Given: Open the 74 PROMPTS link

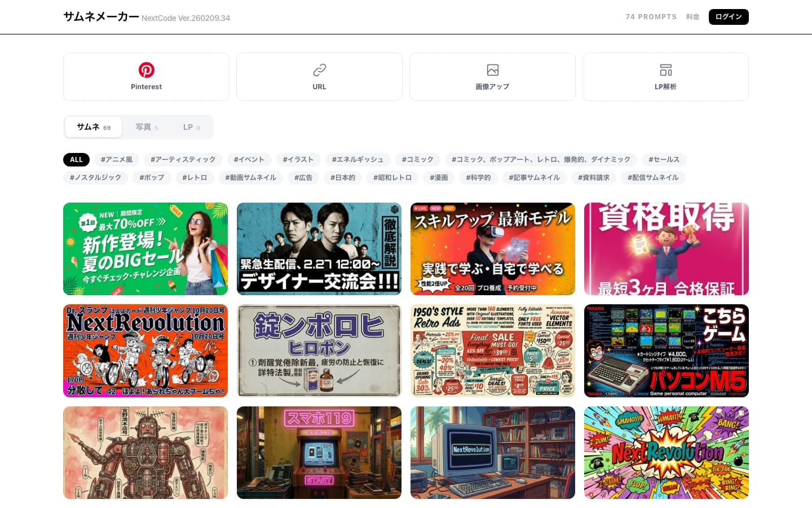Looking at the screenshot, I should tap(651, 17).
